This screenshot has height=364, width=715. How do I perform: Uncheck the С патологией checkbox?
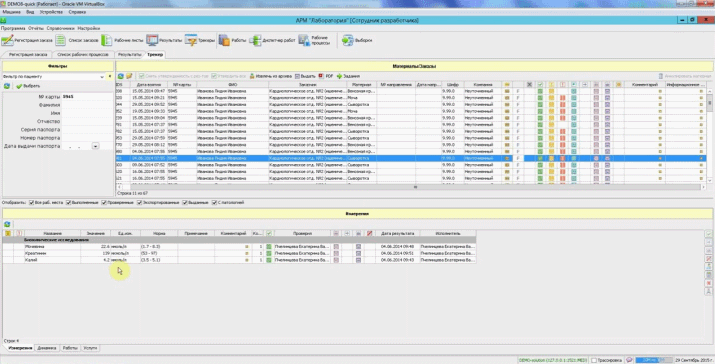click(214, 203)
